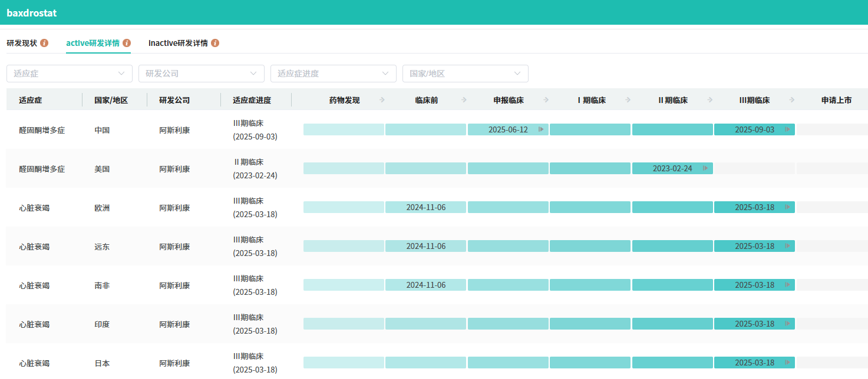
Task: Click play marker on 2023-02-24 II期临床 bar
Action: pos(705,168)
